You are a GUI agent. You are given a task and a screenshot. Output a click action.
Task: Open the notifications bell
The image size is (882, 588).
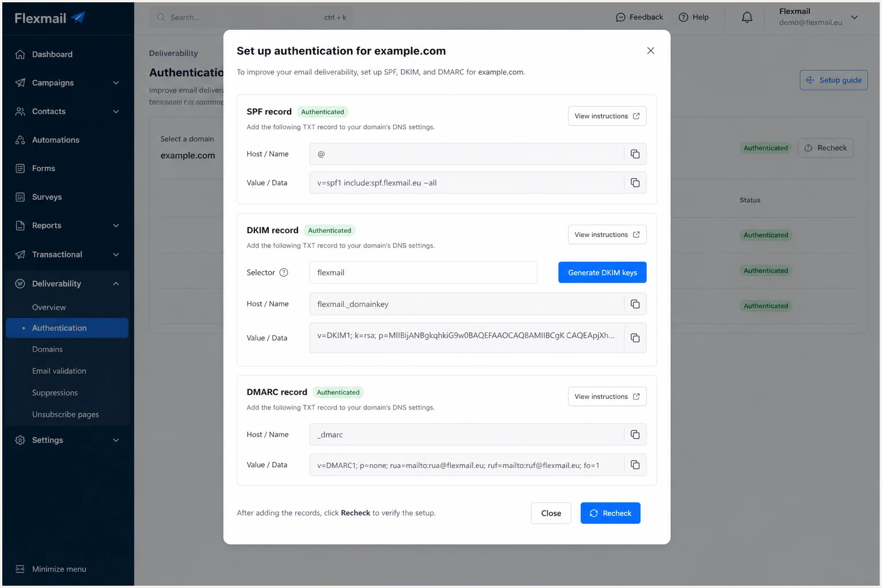(747, 17)
